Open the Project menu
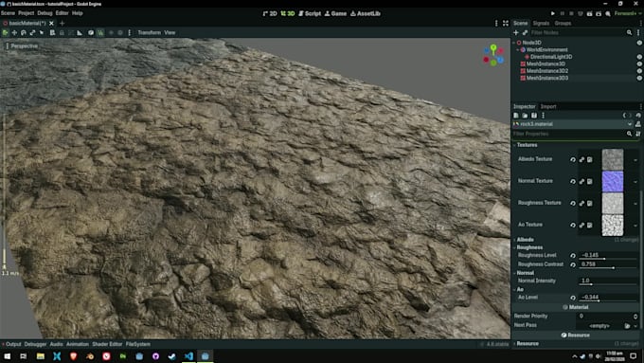This screenshot has width=644, height=363. tap(26, 13)
